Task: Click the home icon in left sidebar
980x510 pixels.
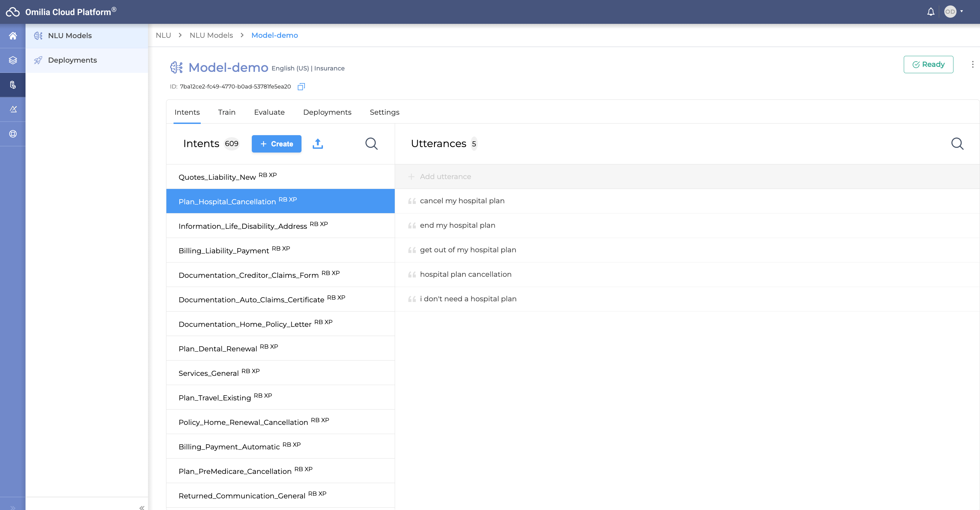Action: point(13,36)
